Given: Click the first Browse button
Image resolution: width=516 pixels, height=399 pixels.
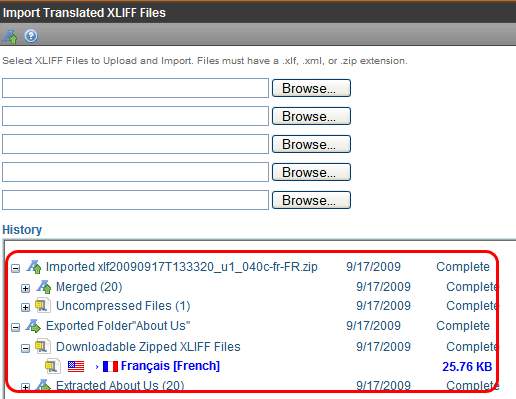Looking at the screenshot, I should pos(311,88).
